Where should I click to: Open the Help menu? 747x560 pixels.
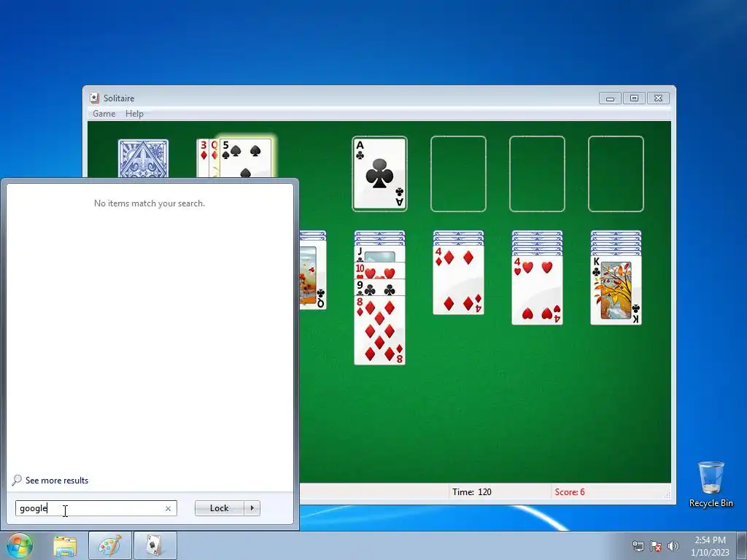click(134, 113)
